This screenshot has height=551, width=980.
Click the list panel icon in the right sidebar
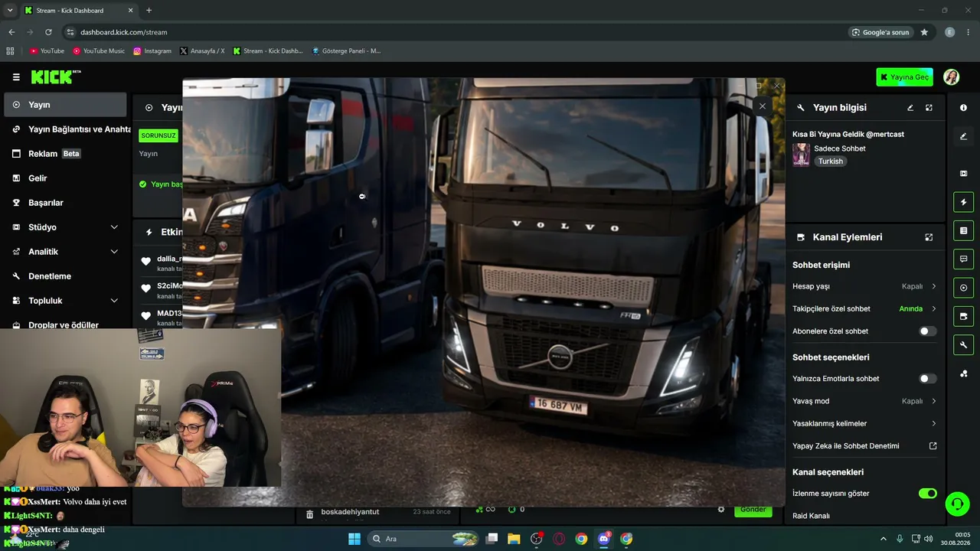click(x=963, y=230)
